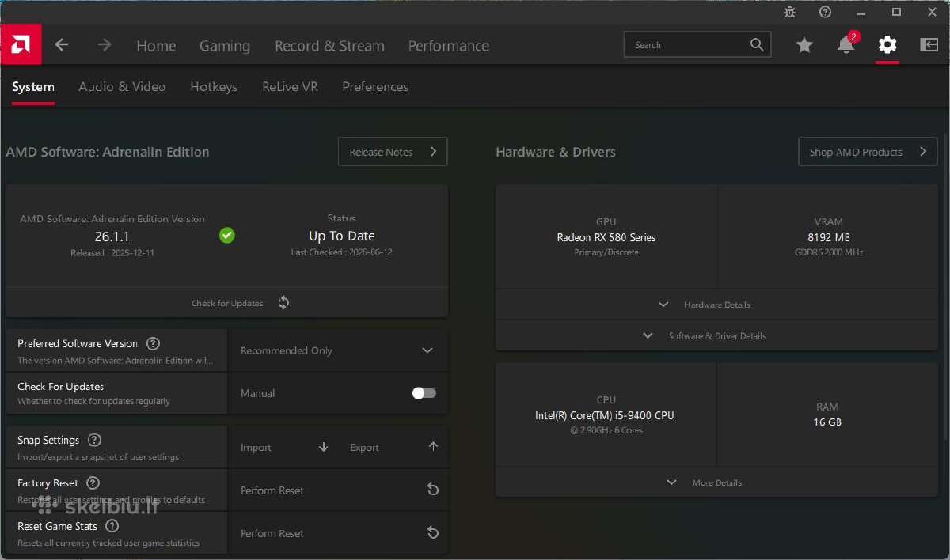
Task: Click the 16 GB RAM value
Action: (x=827, y=422)
